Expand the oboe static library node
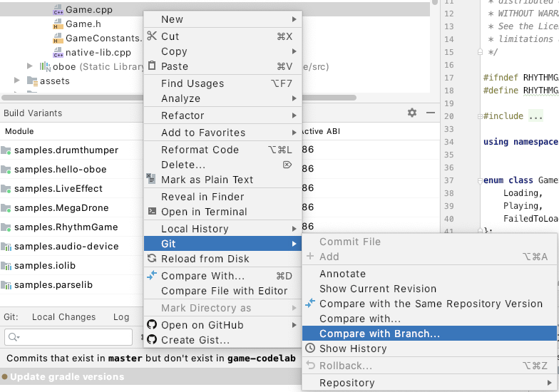Screen dimensions: 559x392 tap(29, 66)
